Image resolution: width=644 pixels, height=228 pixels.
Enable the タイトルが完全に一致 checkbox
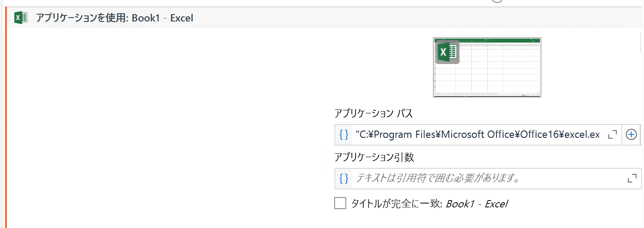click(x=340, y=203)
